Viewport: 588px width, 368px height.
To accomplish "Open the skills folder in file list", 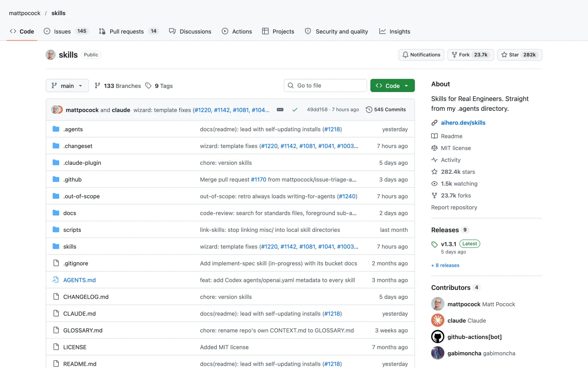I will click(69, 247).
